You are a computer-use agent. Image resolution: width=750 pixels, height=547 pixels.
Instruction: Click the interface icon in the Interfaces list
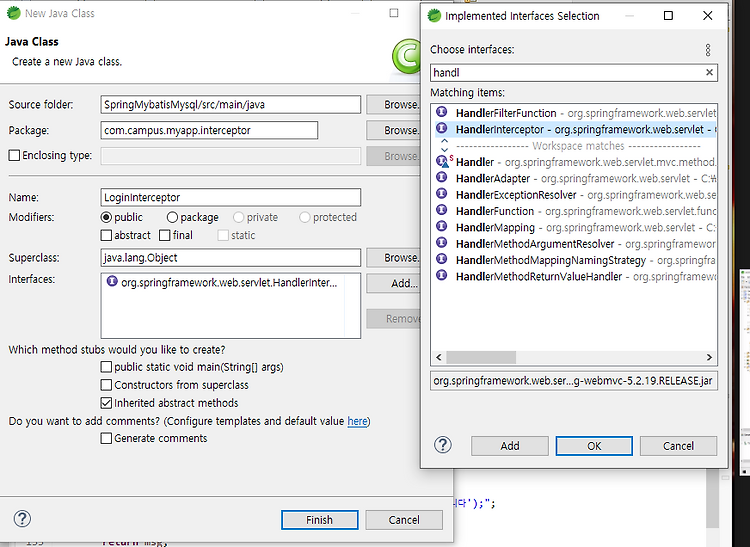[x=112, y=281]
